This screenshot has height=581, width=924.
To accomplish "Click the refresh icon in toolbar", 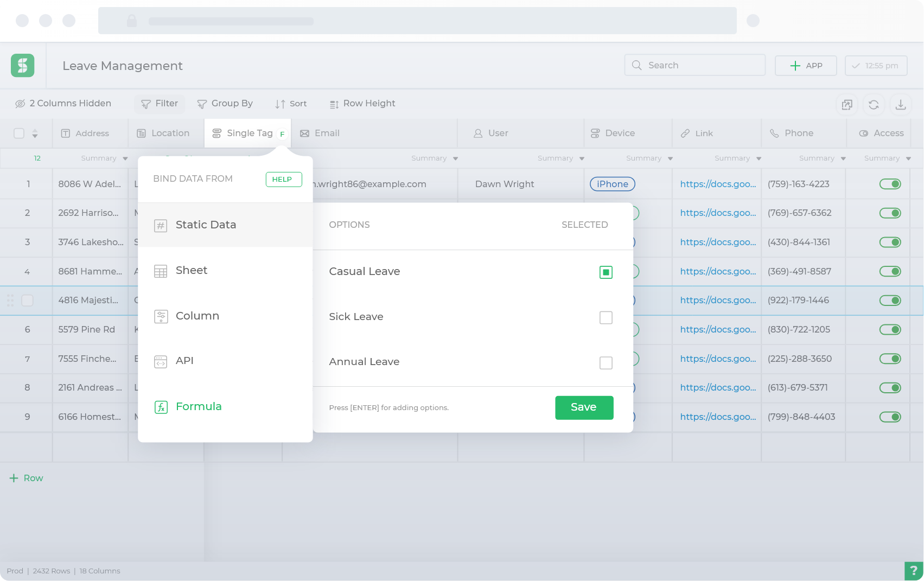I will click(x=874, y=105).
